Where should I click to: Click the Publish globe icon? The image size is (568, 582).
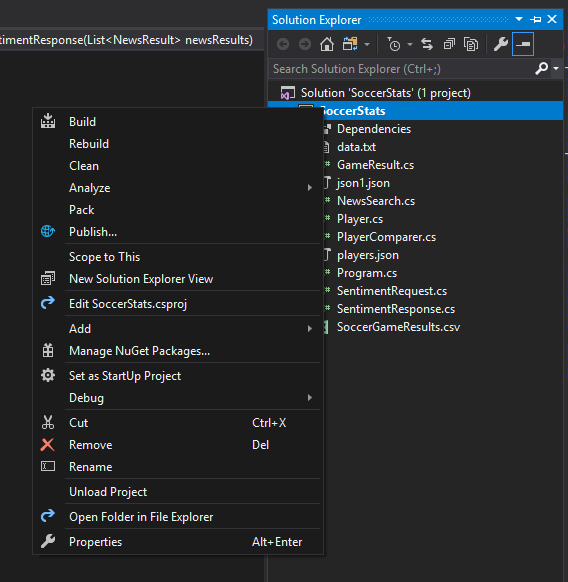click(48, 231)
